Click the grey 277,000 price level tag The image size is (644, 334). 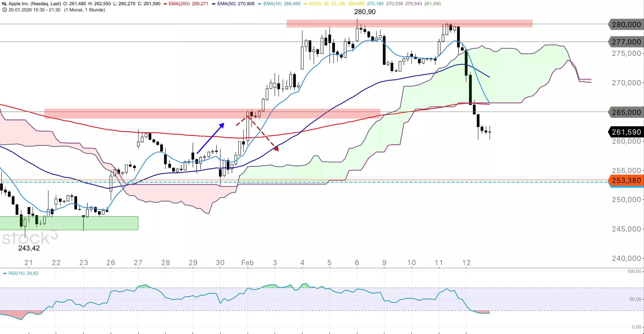(626, 42)
